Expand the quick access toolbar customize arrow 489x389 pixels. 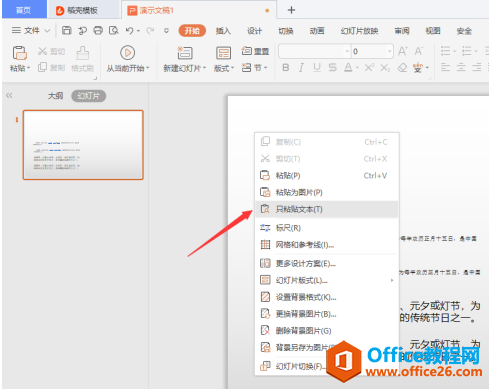[x=166, y=31]
